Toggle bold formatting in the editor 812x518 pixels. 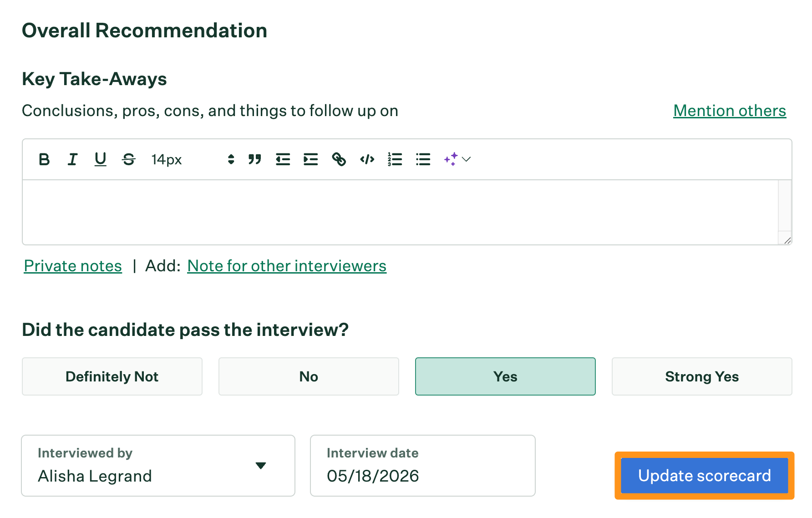coord(44,159)
